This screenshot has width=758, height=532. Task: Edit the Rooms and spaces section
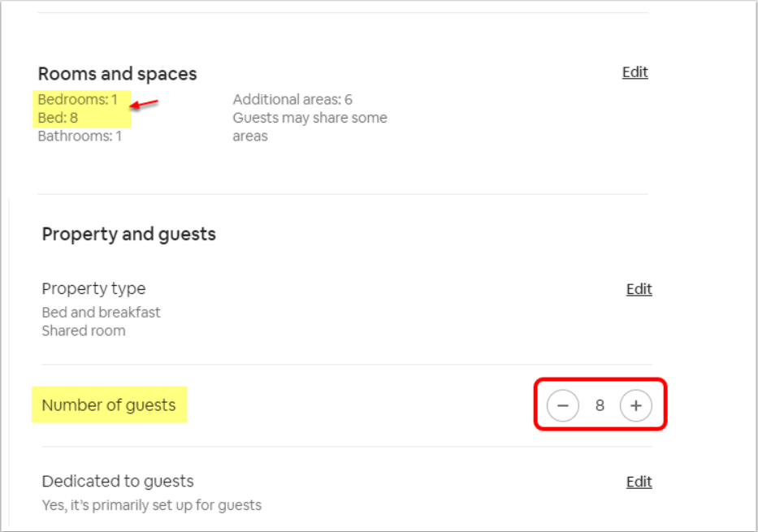pyautogui.click(x=635, y=72)
